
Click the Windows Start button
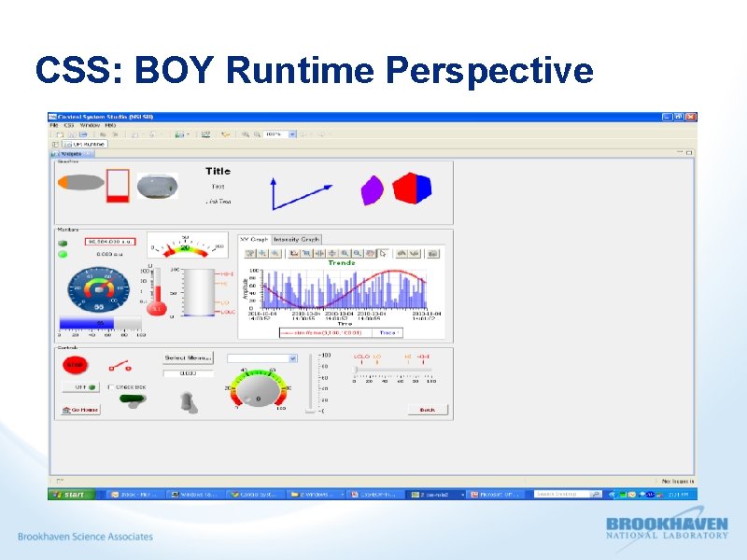[71, 495]
